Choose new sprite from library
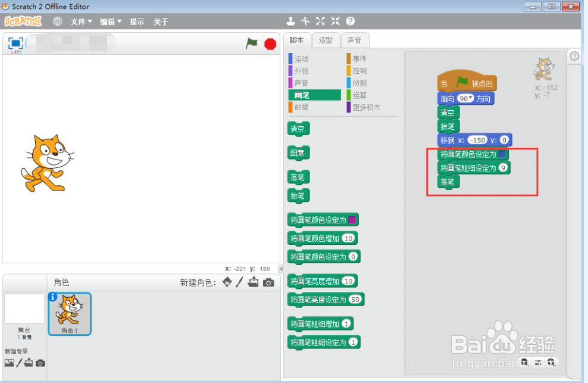The image size is (588, 383). pos(227,282)
